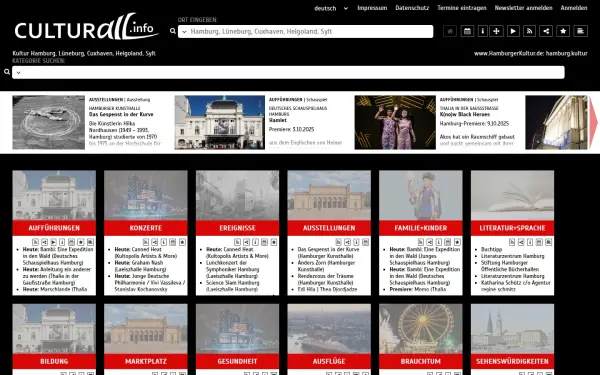Click the location input field

(305, 31)
